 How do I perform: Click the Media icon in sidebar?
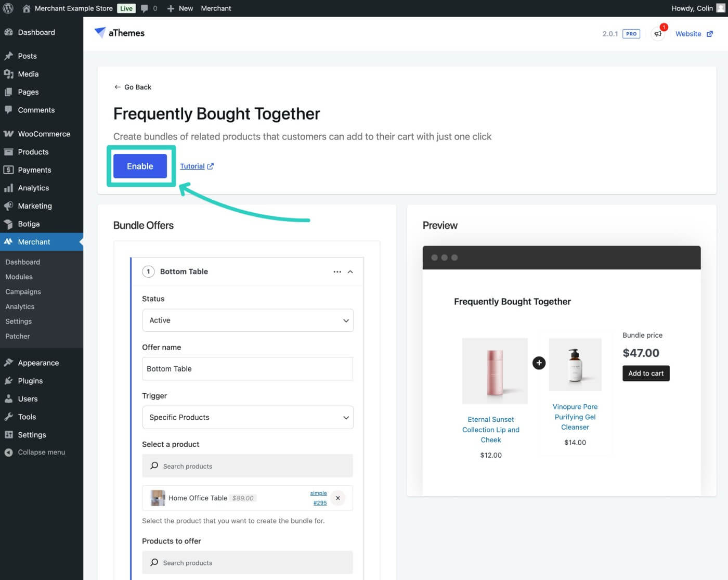click(x=8, y=74)
